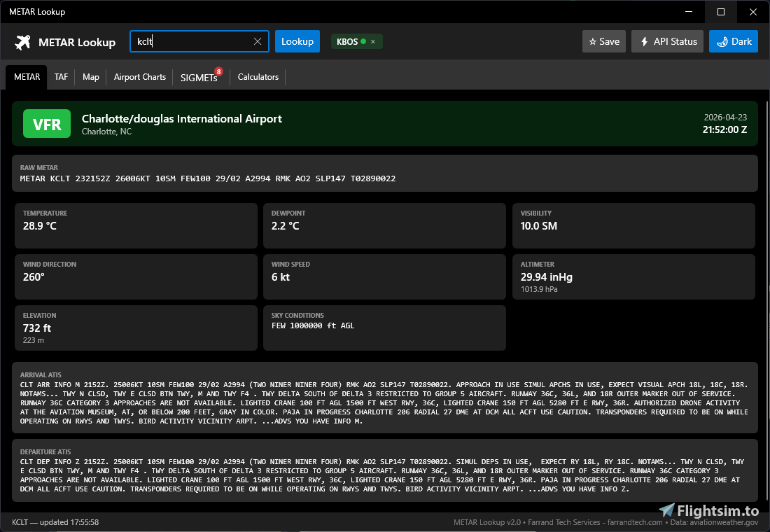Click the blue Lookup button
Viewport: 770px width, 532px height.
pos(297,41)
